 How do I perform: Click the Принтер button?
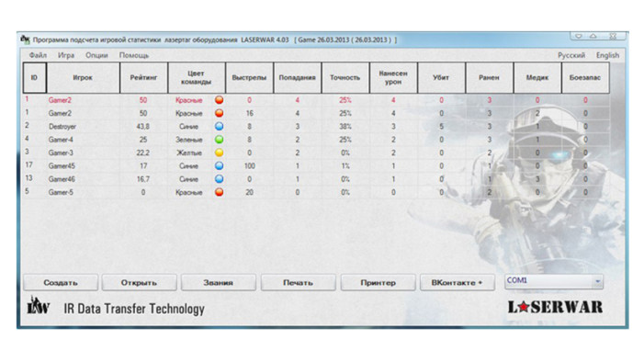pos(378,283)
